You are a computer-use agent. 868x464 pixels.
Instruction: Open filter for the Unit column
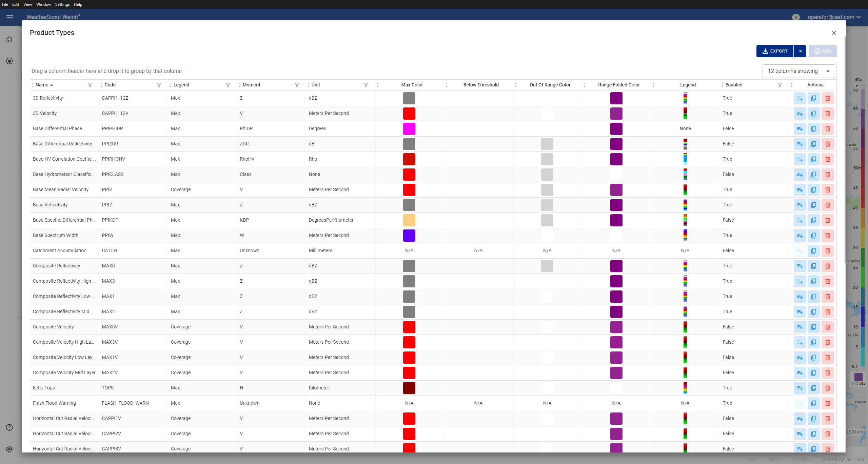[x=366, y=85]
